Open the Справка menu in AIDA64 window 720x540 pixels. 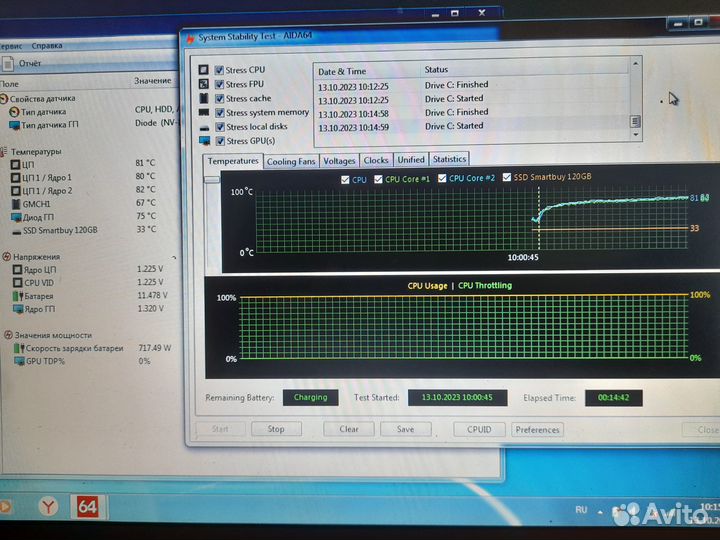(x=47, y=46)
